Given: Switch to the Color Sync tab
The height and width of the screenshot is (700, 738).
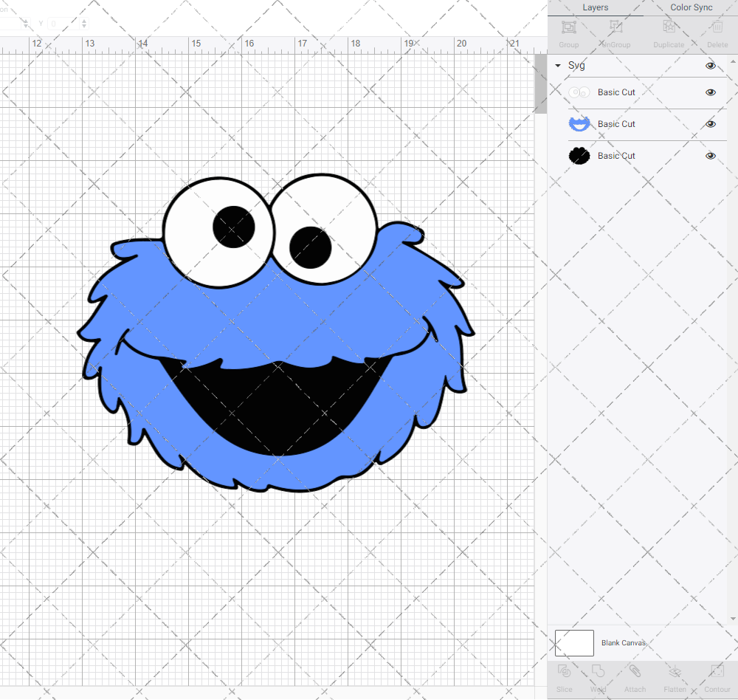Looking at the screenshot, I should (691, 7).
